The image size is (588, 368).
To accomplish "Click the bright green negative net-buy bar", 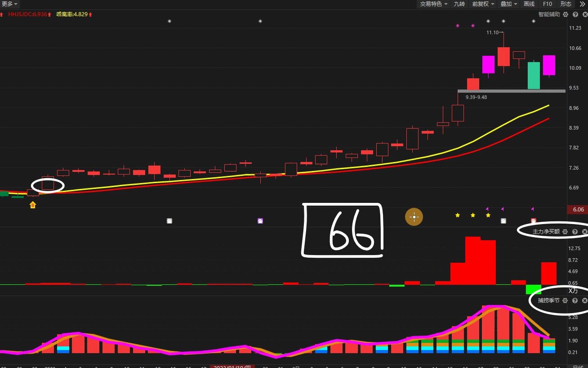I will (x=534, y=289).
